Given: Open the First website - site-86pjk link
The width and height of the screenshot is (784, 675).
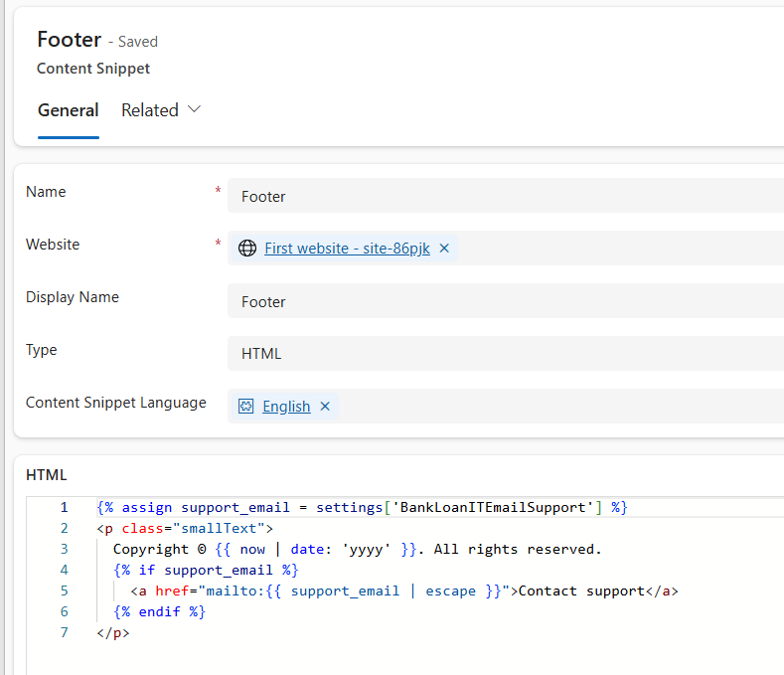Looking at the screenshot, I should click(x=347, y=249).
